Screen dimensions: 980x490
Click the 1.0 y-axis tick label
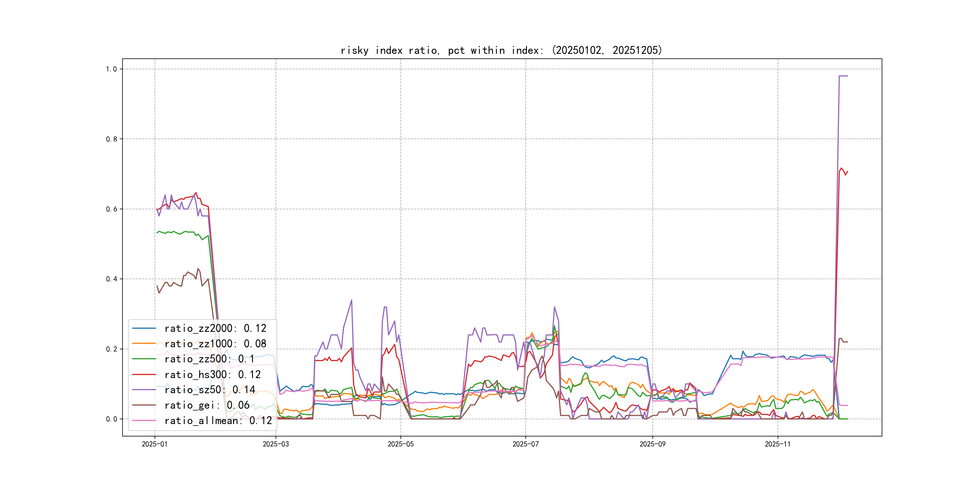pyautogui.click(x=111, y=69)
